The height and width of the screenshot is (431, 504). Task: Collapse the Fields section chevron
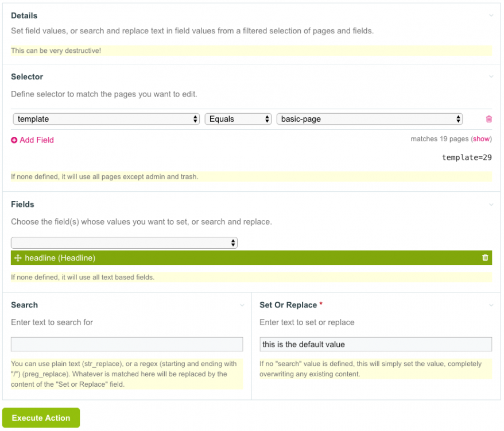coord(491,204)
